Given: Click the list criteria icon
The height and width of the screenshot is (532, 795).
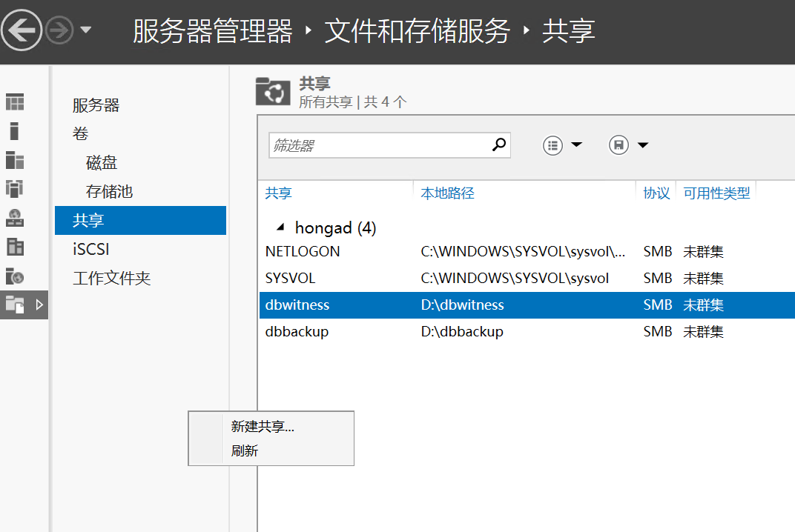Looking at the screenshot, I should [552, 145].
